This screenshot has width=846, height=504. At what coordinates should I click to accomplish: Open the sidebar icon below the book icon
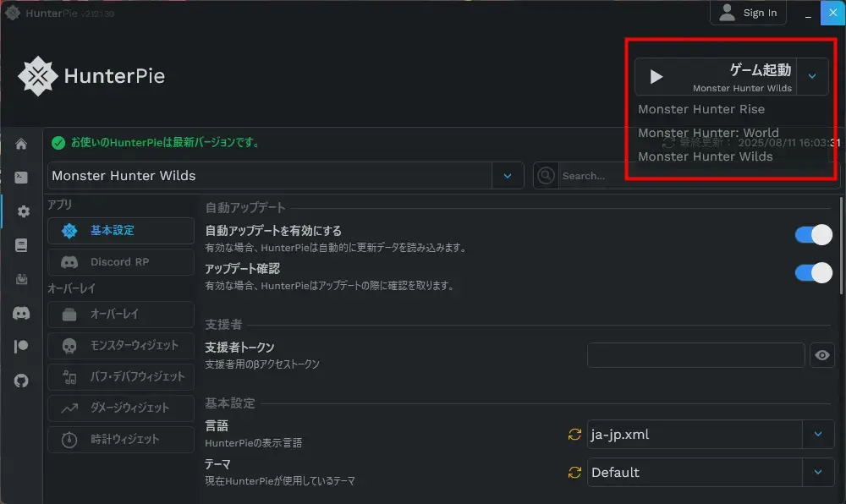click(21, 279)
